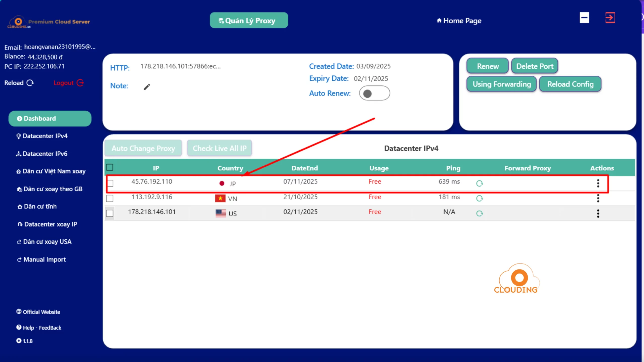
Task: Select the VN proxy 113.192.9.116 checkbox
Action: [x=110, y=198]
